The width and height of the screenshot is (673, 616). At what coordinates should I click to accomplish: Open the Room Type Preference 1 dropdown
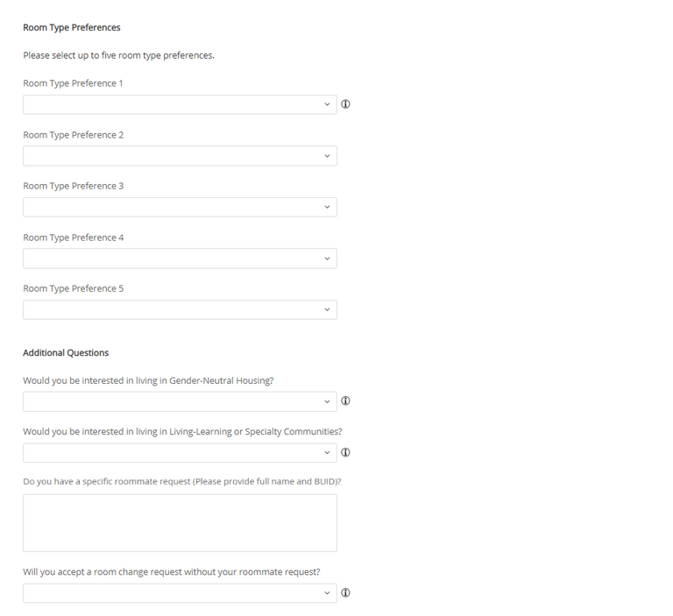(180, 104)
